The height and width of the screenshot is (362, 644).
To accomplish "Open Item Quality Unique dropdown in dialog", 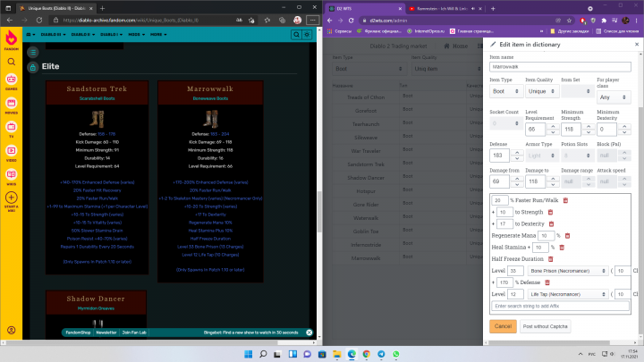I will coord(542,91).
